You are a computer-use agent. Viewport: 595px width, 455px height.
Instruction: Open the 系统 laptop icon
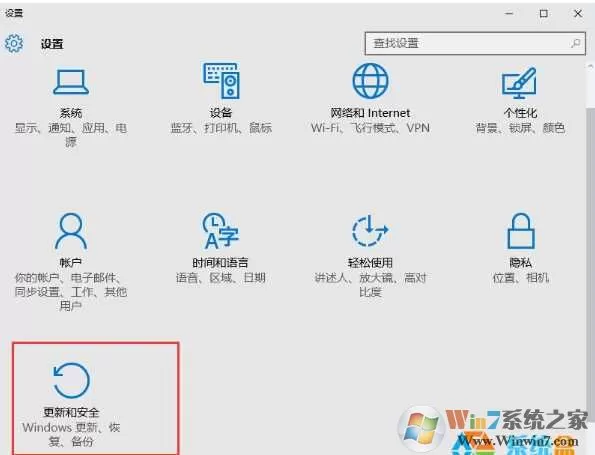71,81
